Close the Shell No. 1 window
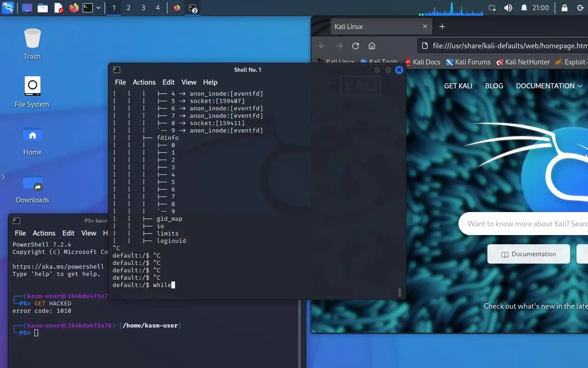Screen dimensions: 588x368 (x=399, y=70)
